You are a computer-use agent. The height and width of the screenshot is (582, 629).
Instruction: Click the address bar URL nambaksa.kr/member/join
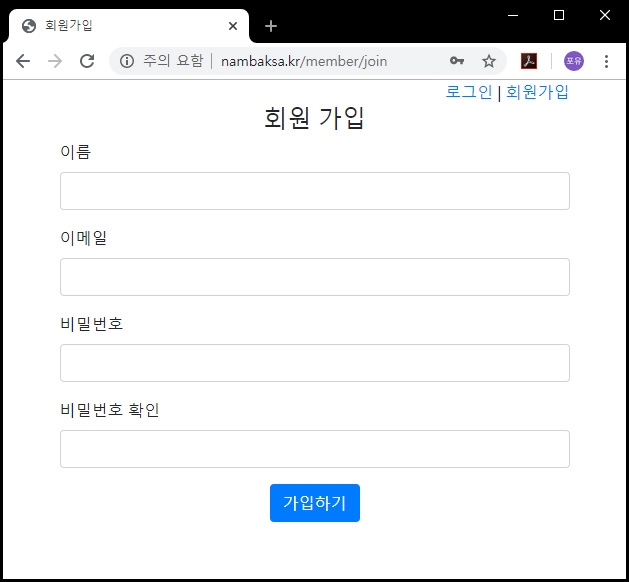(x=304, y=61)
